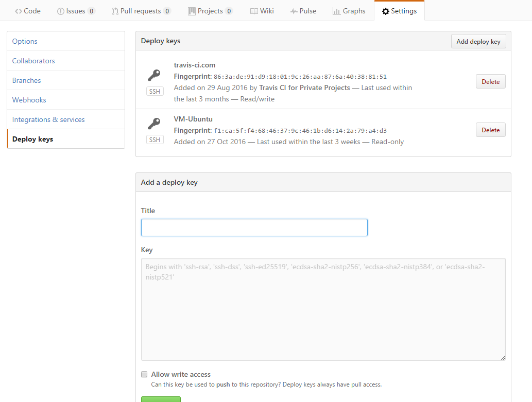This screenshot has height=402, width=532.
Task: Go to the Issues tab
Action: tap(76, 11)
